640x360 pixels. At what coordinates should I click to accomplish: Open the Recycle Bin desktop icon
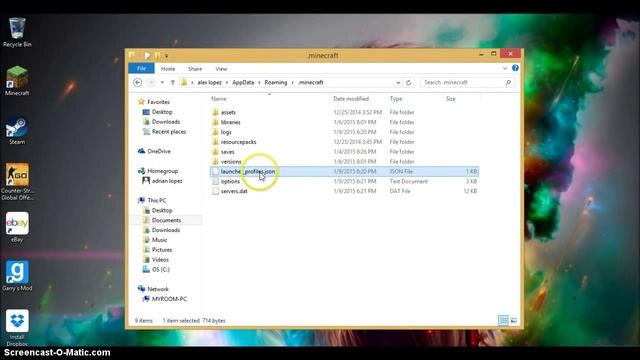17,33
